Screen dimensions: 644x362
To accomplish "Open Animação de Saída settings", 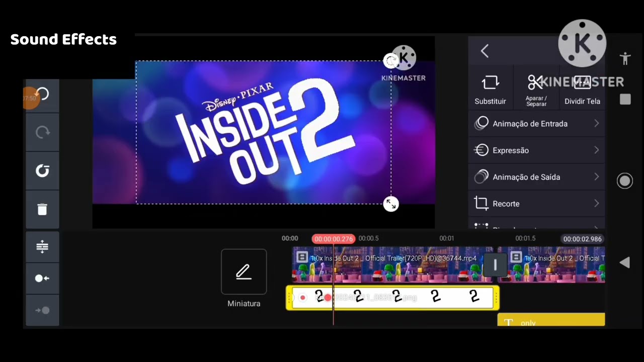I will (537, 177).
